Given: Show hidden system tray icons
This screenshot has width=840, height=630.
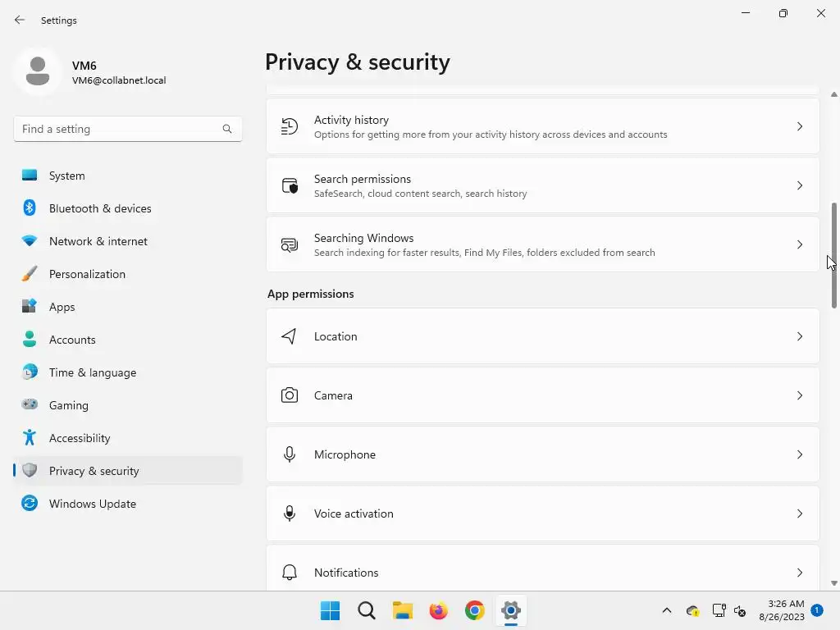Looking at the screenshot, I should pyautogui.click(x=667, y=610).
